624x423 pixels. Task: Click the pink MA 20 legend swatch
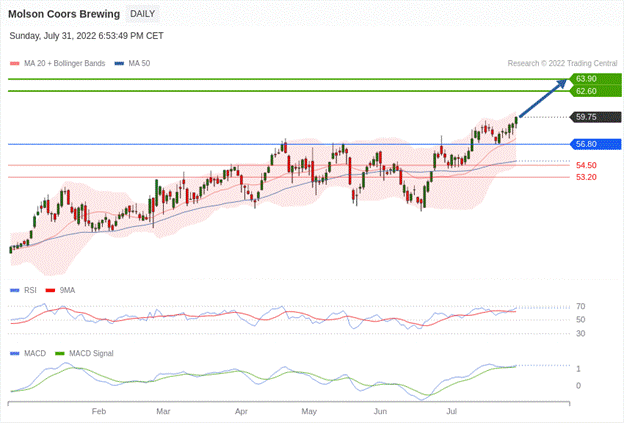pos(15,63)
